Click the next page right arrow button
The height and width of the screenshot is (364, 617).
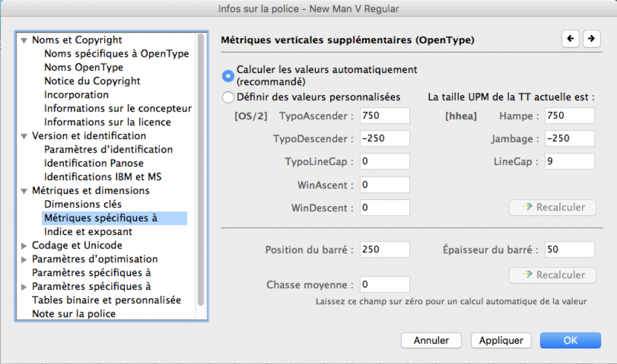(592, 39)
